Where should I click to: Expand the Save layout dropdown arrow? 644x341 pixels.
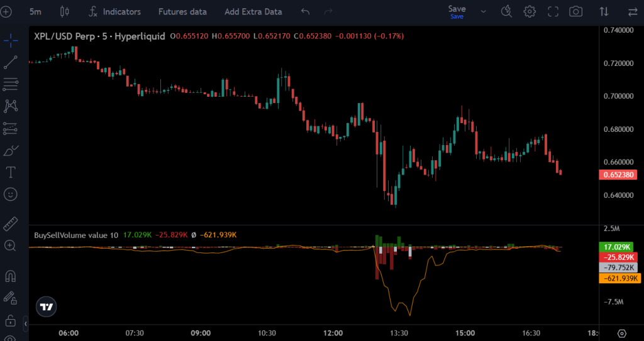click(x=483, y=11)
